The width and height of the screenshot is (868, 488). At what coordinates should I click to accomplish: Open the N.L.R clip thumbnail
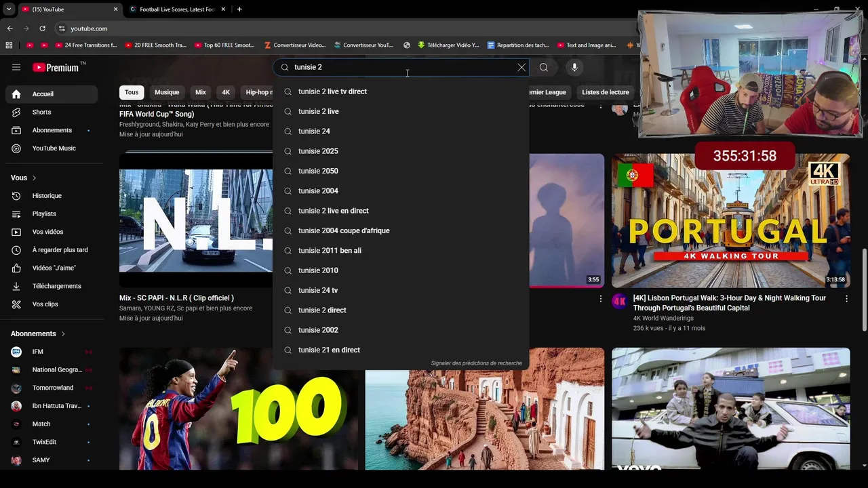click(196, 220)
